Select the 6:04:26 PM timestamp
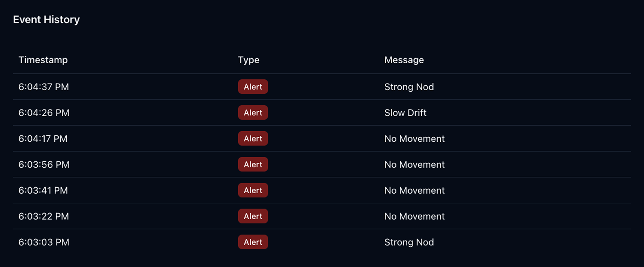Screen dimensions: 644x267 (x=44, y=113)
